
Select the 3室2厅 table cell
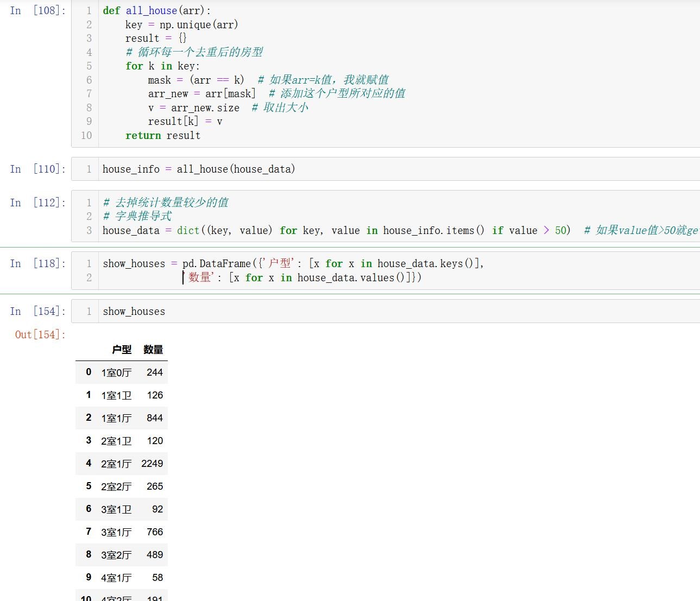coord(116,555)
